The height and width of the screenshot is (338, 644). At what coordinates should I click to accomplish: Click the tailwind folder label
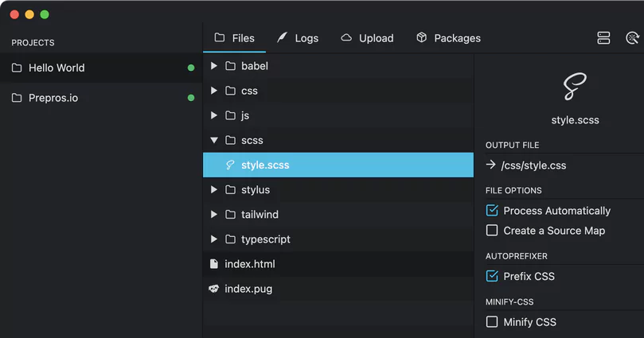[260, 215]
